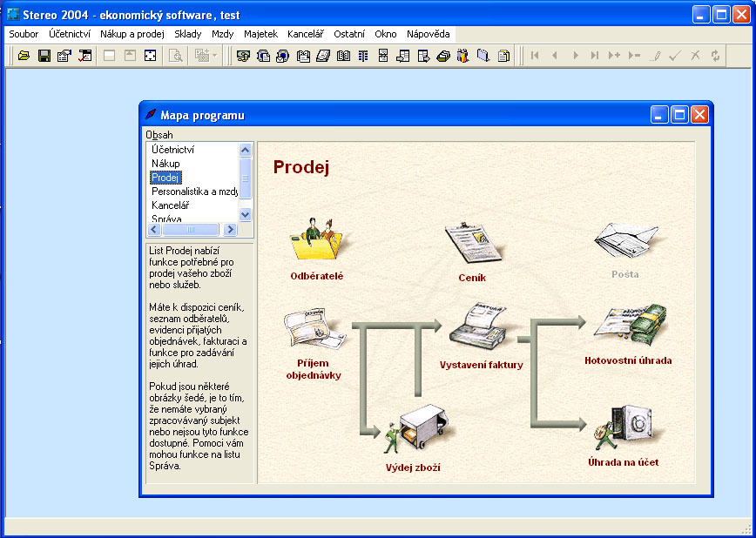This screenshot has width=756, height=538.
Task: Open the Majetek menu
Action: [260, 34]
